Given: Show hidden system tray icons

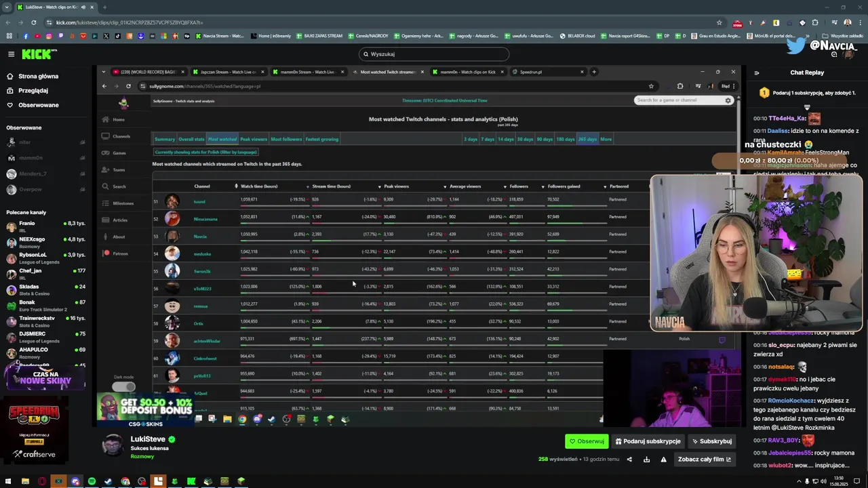Looking at the screenshot, I should [x=798, y=481].
